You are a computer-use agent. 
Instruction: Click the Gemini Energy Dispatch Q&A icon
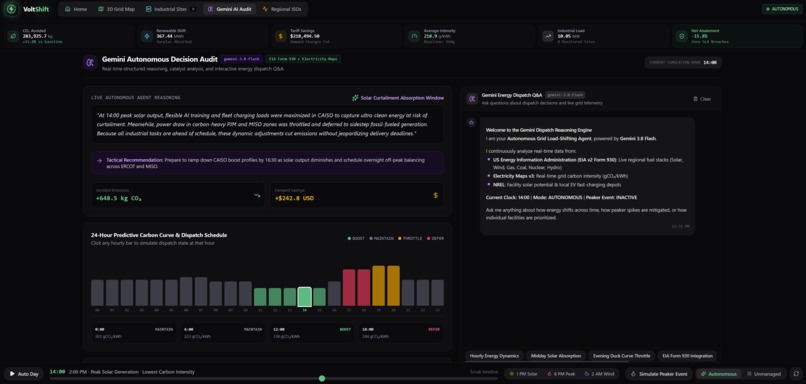[472, 98]
